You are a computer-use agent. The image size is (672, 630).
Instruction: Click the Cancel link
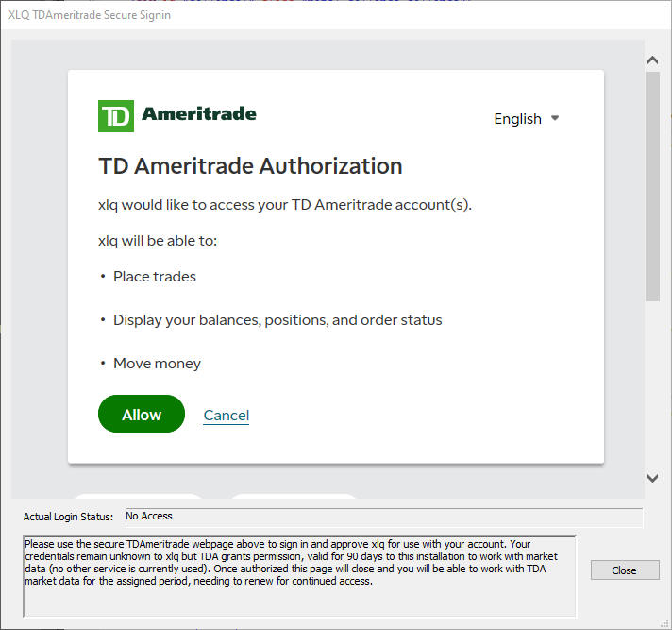[x=227, y=416]
